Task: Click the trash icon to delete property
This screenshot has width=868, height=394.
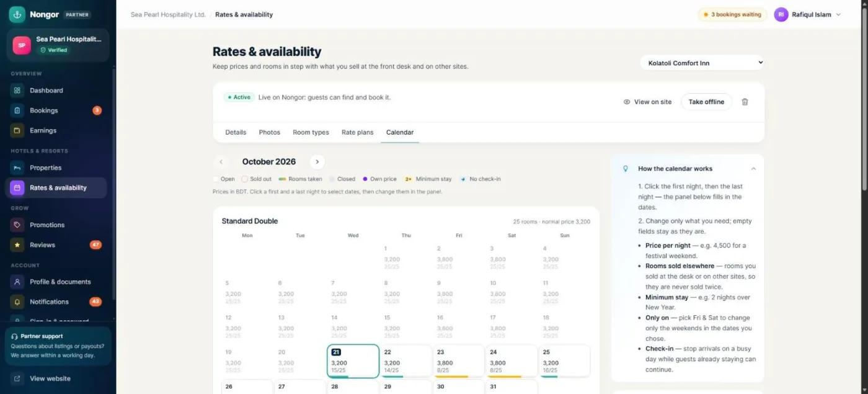Action: coord(745,102)
